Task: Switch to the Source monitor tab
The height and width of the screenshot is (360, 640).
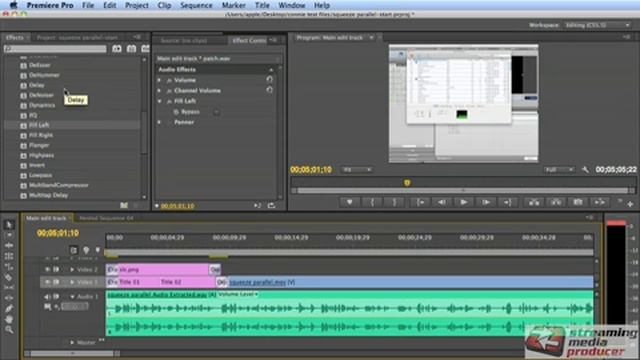Action: tap(184, 40)
